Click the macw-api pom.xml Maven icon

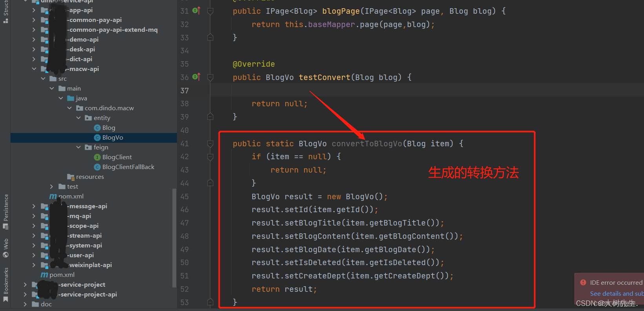[x=53, y=196]
